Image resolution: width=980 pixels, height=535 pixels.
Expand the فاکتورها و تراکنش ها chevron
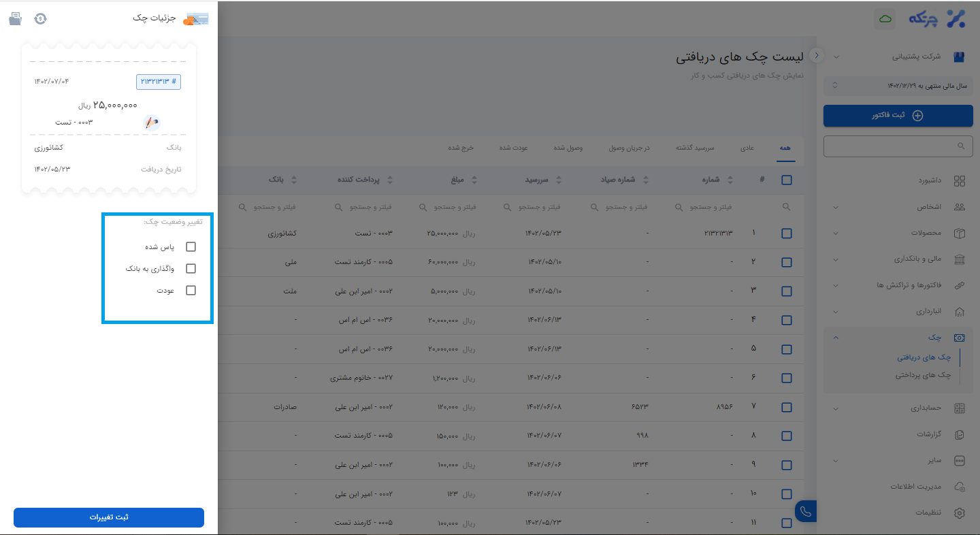click(836, 285)
